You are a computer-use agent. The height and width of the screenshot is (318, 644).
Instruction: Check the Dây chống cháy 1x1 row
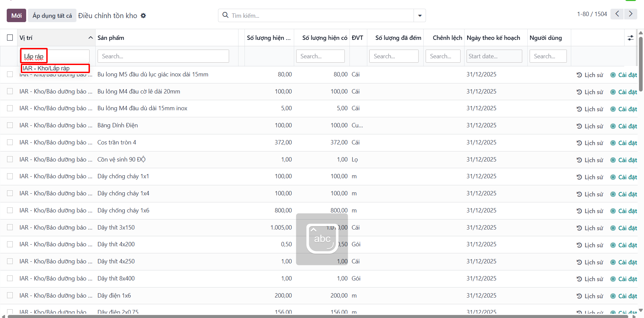point(10,176)
